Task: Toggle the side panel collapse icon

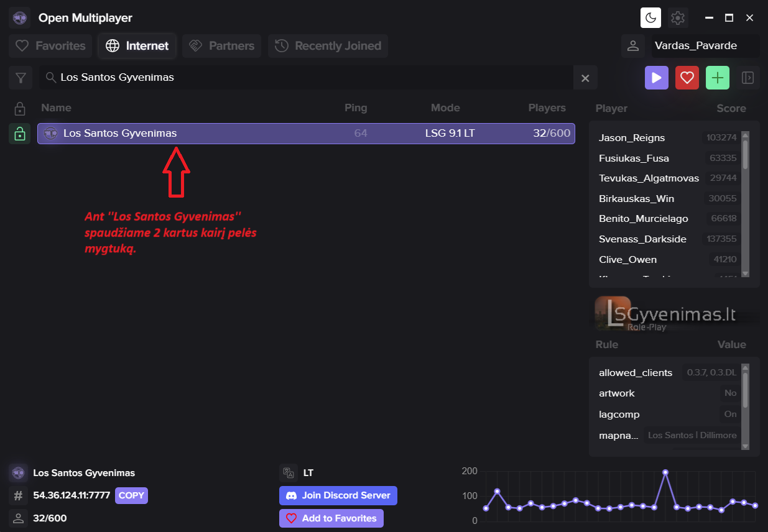Action: click(747, 78)
